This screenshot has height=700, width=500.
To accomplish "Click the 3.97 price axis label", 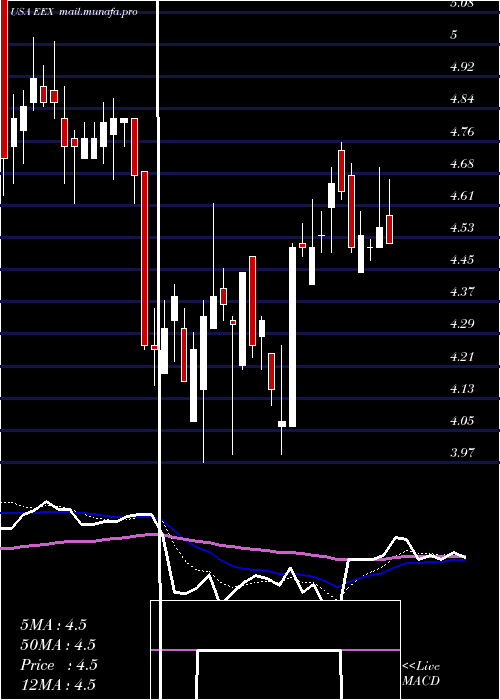I will [x=462, y=453].
